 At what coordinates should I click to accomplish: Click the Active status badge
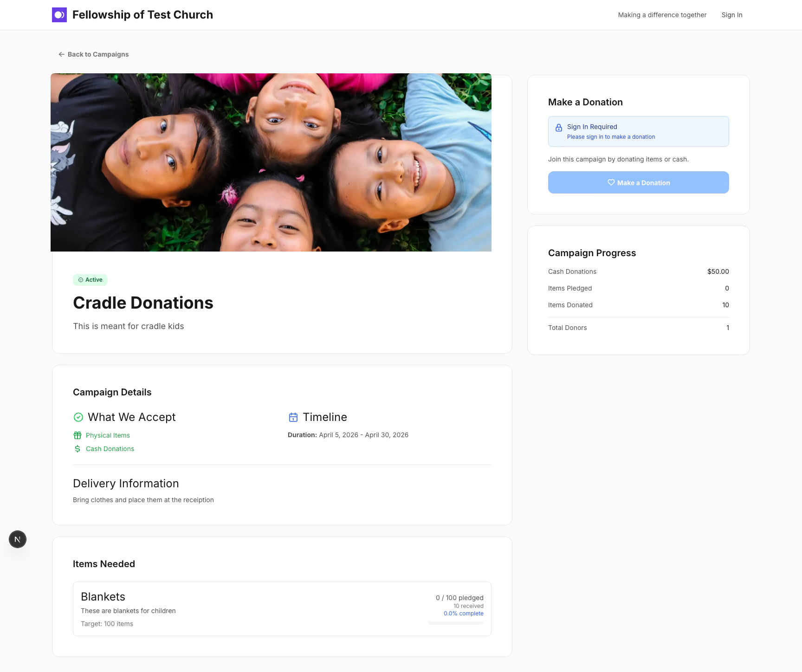[90, 280]
